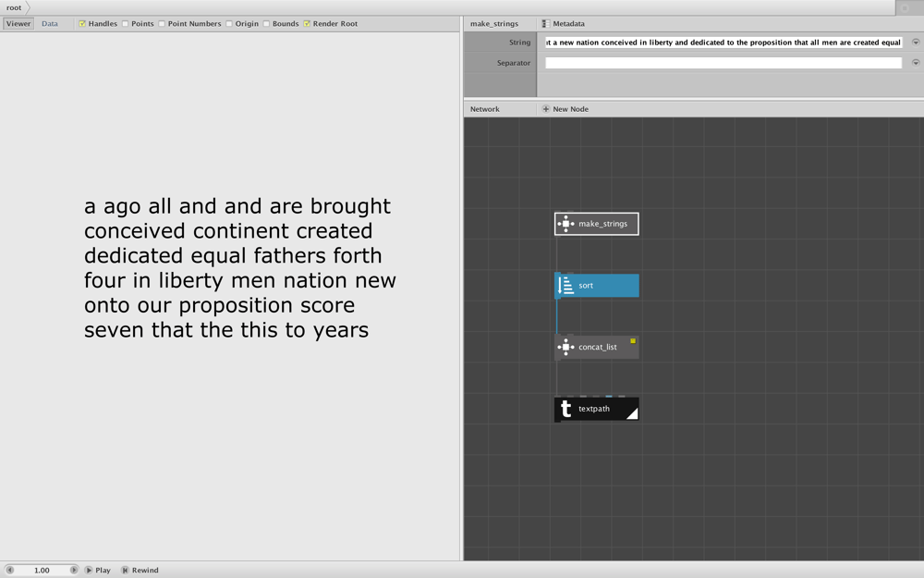Enable the Point Numbers checkbox

[162, 24]
